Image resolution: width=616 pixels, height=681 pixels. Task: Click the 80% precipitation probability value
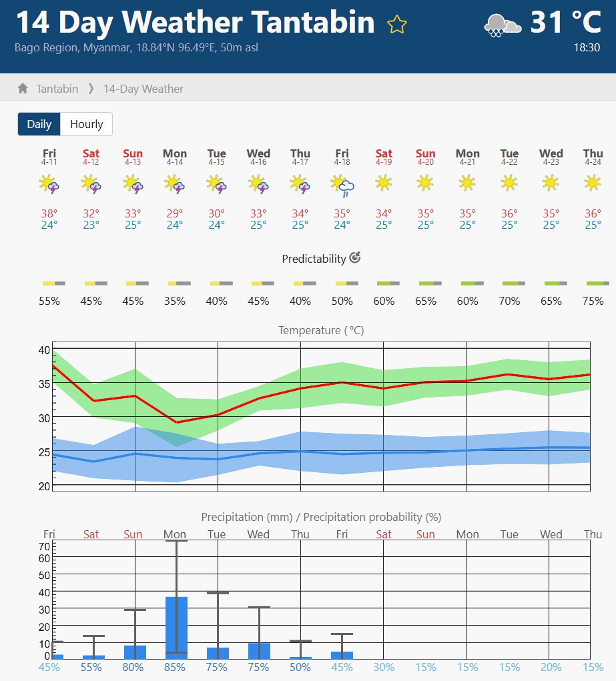point(133,667)
